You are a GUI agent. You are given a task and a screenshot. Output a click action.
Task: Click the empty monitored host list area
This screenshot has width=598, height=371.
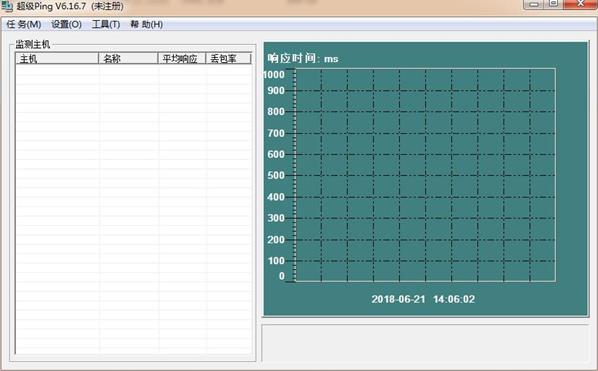pyautogui.click(x=133, y=209)
